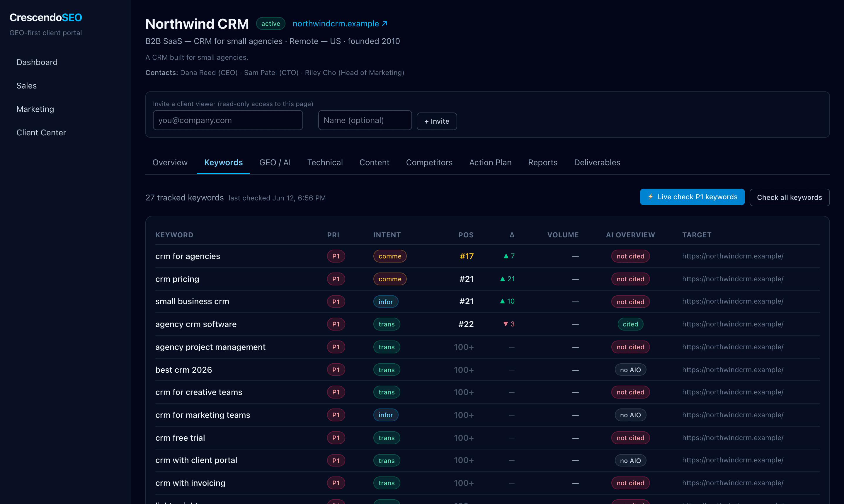Screen dimensions: 844x504
Task: Click the PRI column header
Action: [333, 235]
